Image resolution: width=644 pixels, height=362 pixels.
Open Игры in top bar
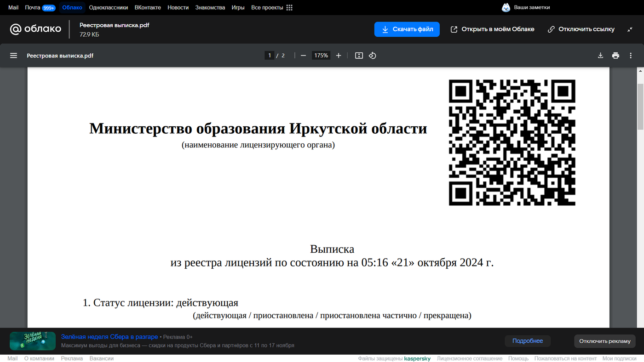point(238,7)
